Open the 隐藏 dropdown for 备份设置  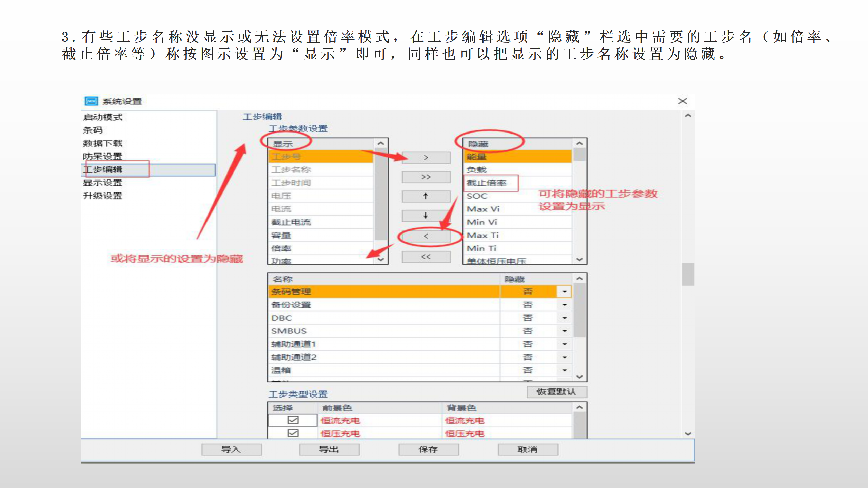(x=564, y=305)
